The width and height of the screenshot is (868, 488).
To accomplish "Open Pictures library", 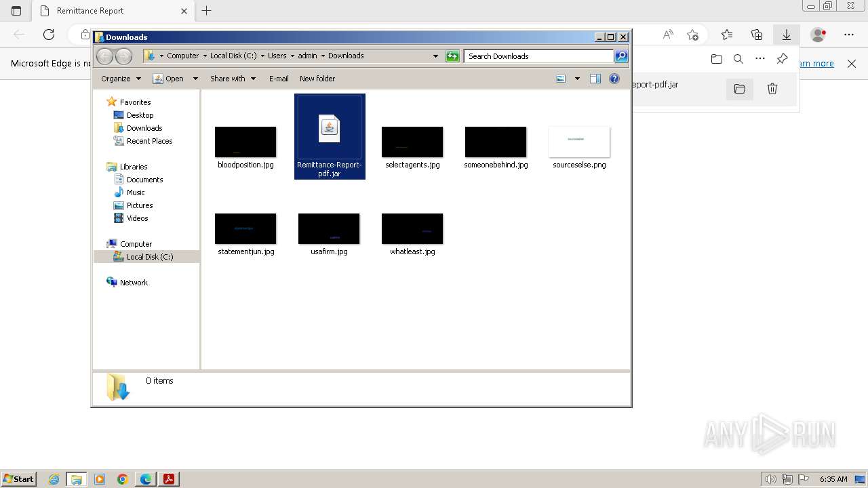I will click(140, 205).
